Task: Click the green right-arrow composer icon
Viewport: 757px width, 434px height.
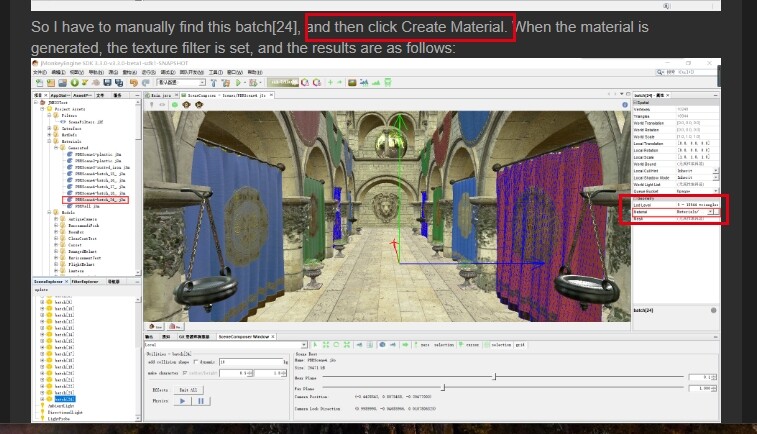Action: point(405,345)
